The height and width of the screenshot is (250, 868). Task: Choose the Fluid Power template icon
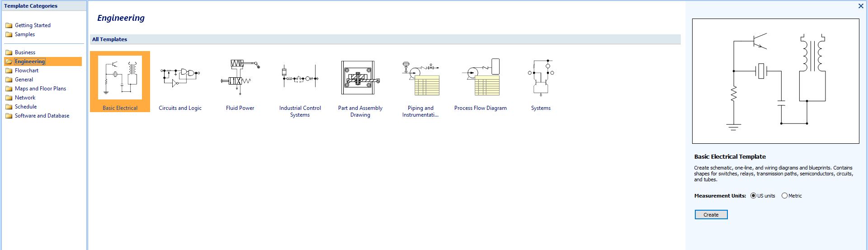(240, 77)
